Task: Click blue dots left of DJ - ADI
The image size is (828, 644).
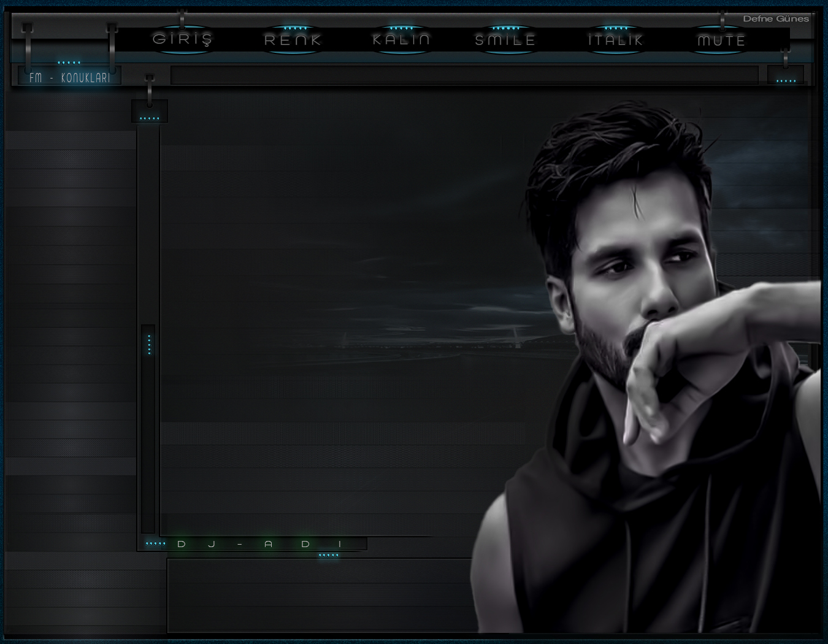Action: pyautogui.click(x=155, y=544)
